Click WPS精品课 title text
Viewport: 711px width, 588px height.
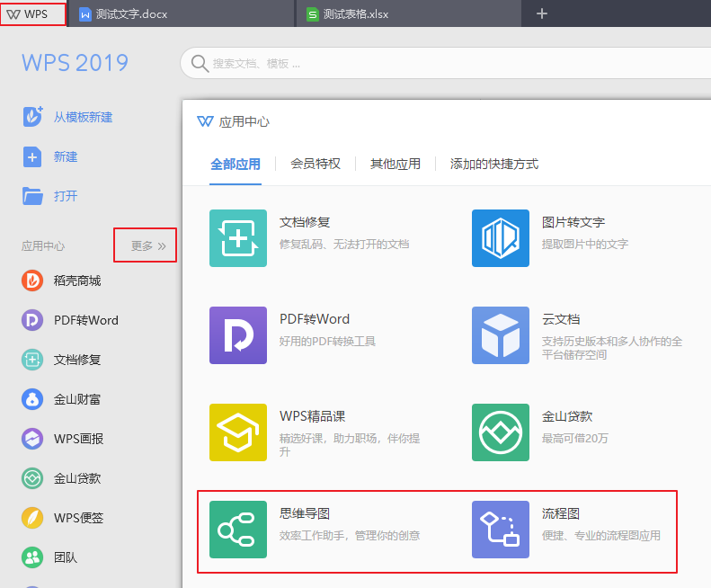pos(313,416)
